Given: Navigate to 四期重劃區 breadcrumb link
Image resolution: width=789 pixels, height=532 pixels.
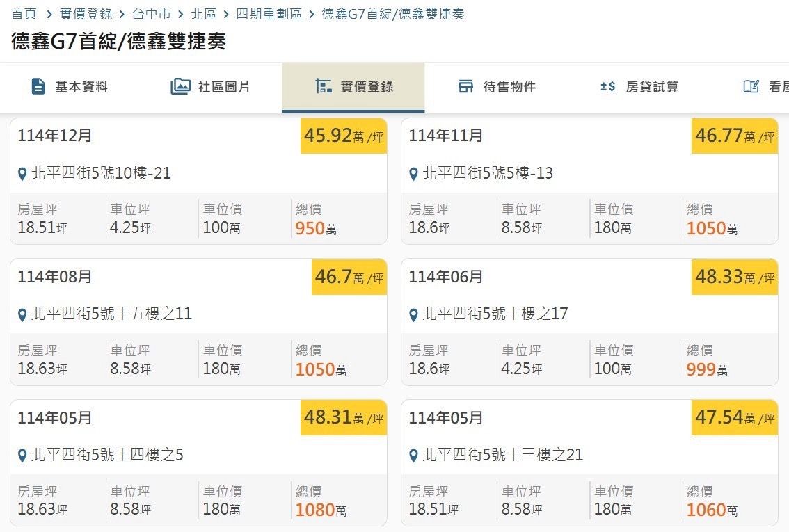Looking at the screenshot, I should [x=269, y=14].
